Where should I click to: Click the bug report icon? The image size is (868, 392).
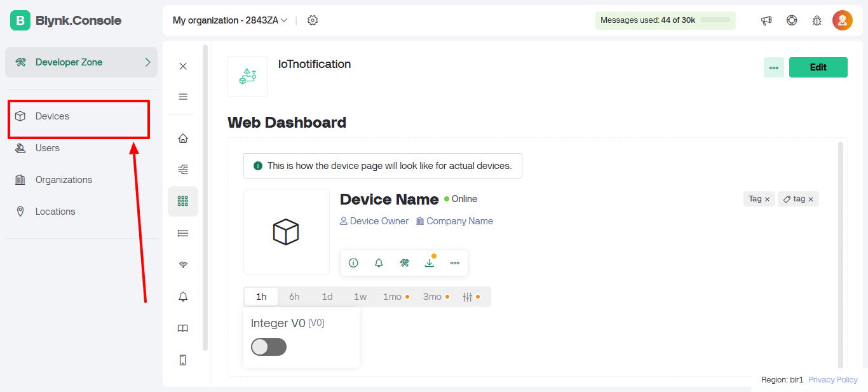[x=817, y=20]
